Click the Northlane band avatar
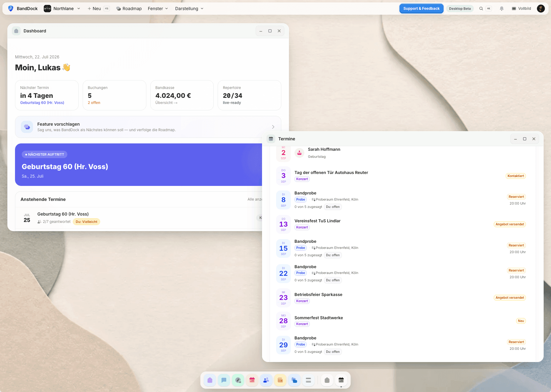This screenshot has height=392, width=551. click(47, 9)
